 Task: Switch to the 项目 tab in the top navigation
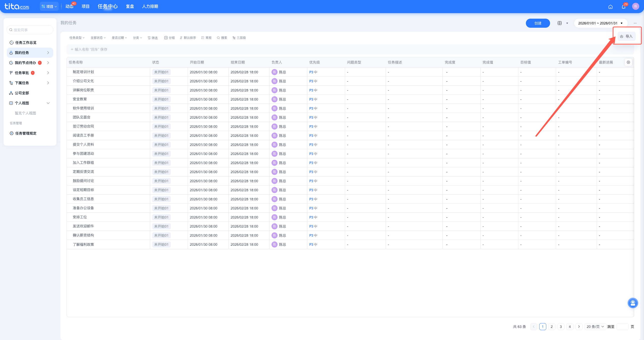click(x=86, y=7)
